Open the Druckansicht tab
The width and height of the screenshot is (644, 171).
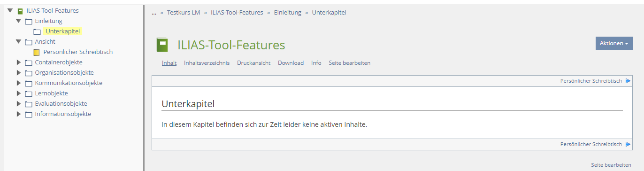tap(253, 62)
